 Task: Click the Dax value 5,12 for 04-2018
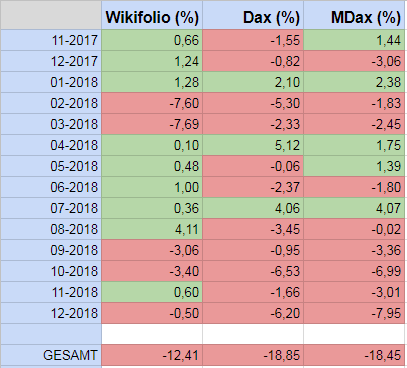253,145
